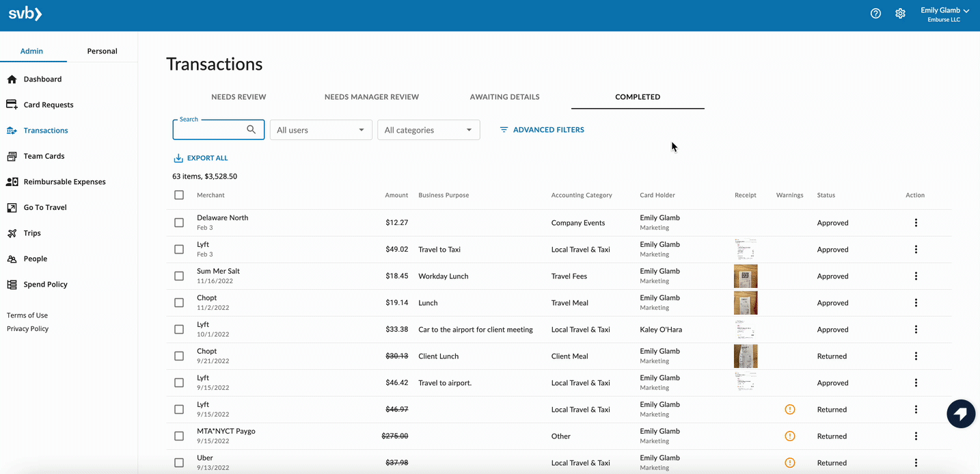
Task: Open actions menu for Lyft $46.42 row
Action: click(916, 383)
